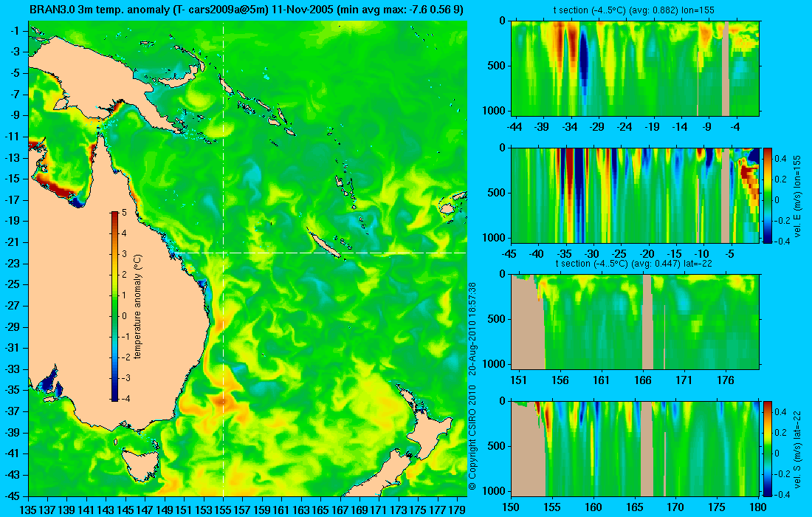Click the map longitude tick label '147'

click(145, 510)
